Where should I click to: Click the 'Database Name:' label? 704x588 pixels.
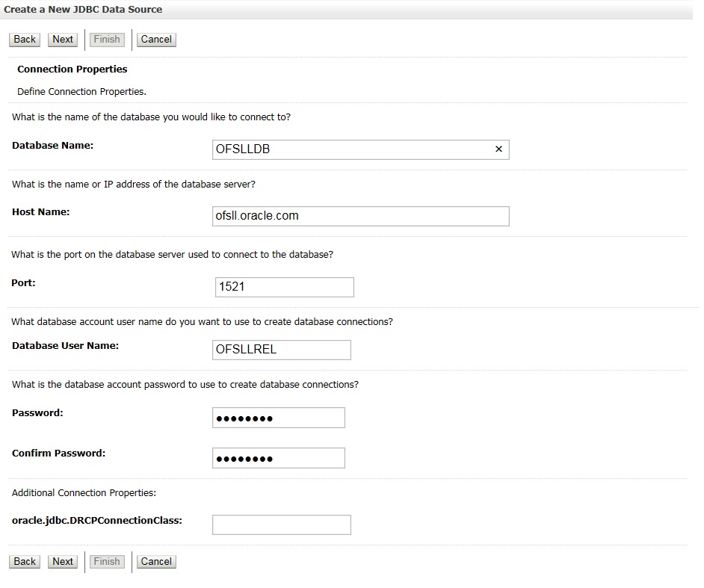coord(52,146)
